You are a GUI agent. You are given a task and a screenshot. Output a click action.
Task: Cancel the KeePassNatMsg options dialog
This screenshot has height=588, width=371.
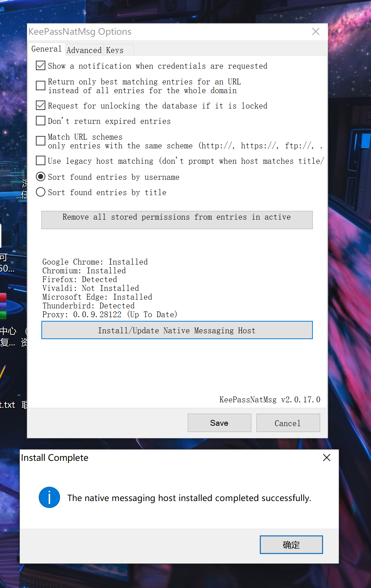click(x=288, y=423)
